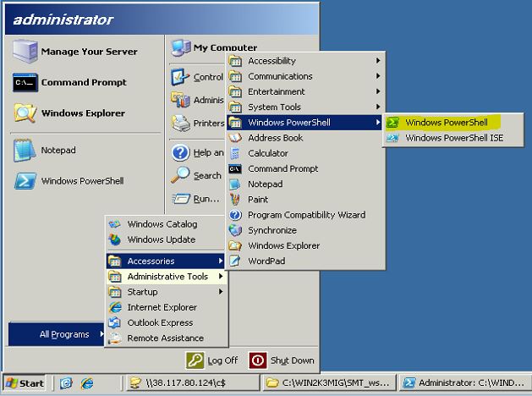This screenshot has height=396, width=532.
Task: Click the Calculator icon
Action: click(235, 153)
